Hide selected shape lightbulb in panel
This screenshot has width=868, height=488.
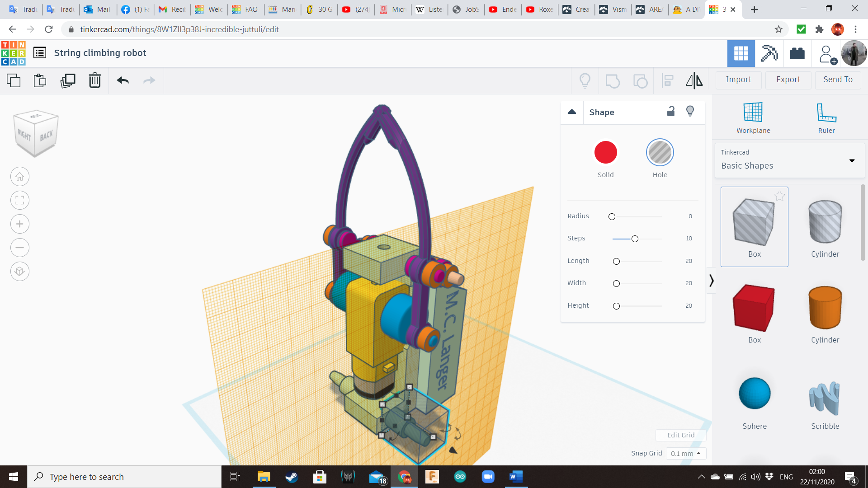pyautogui.click(x=690, y=111)
